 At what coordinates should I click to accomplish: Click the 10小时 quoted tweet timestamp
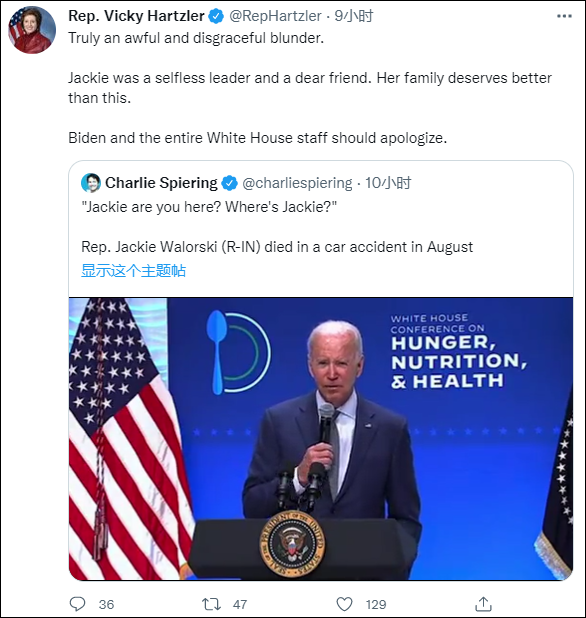(388, 183)
